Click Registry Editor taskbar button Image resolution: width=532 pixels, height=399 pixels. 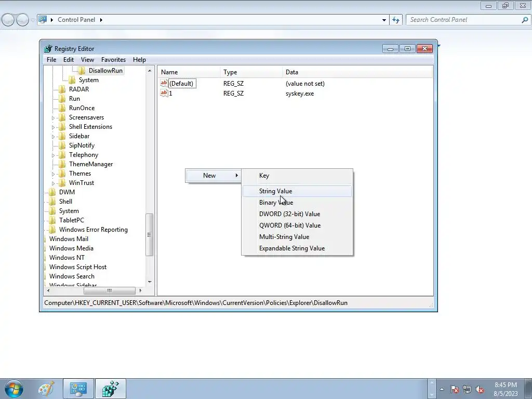pyautogui.click(x=111, y=389)
